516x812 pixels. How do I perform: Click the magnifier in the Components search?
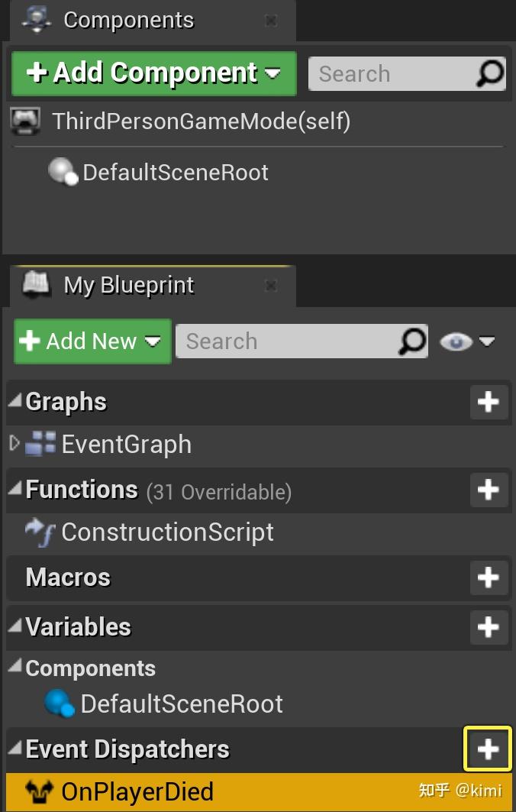pyautogui.click(x=489, y=74)
